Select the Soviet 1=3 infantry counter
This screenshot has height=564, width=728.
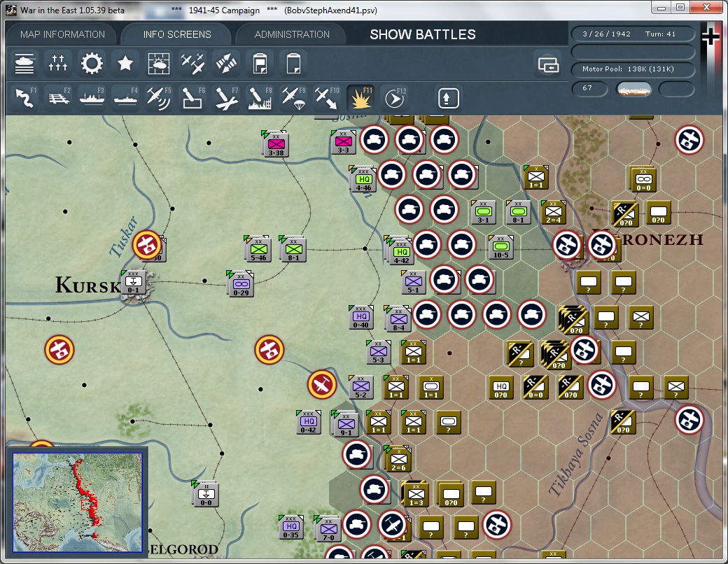[416, 494]
